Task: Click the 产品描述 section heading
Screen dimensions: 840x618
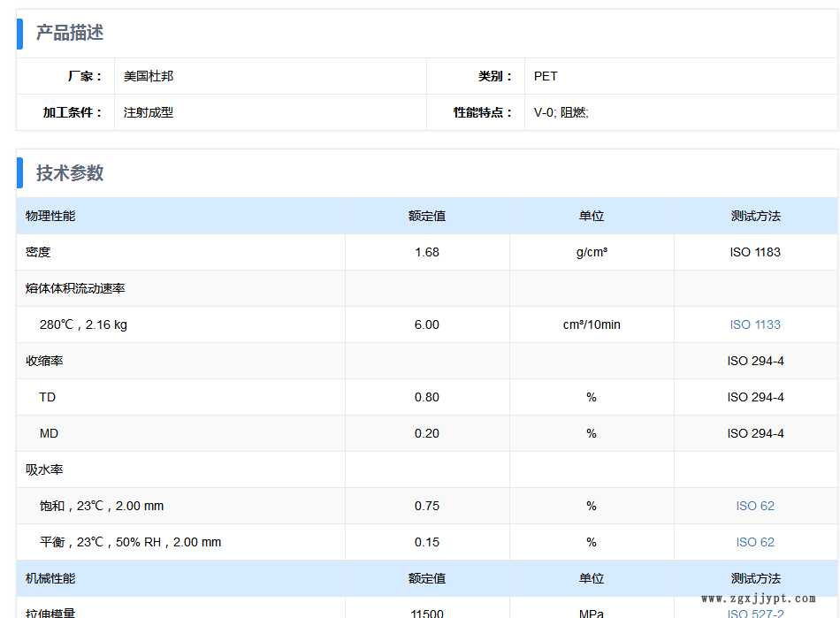Action: click(x=70, y=34)
